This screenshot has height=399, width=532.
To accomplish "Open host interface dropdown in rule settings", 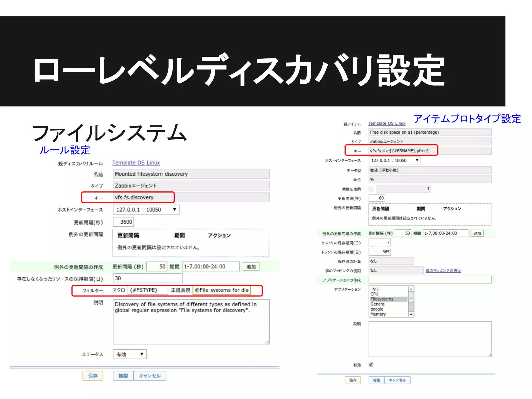I will point(146,210).
